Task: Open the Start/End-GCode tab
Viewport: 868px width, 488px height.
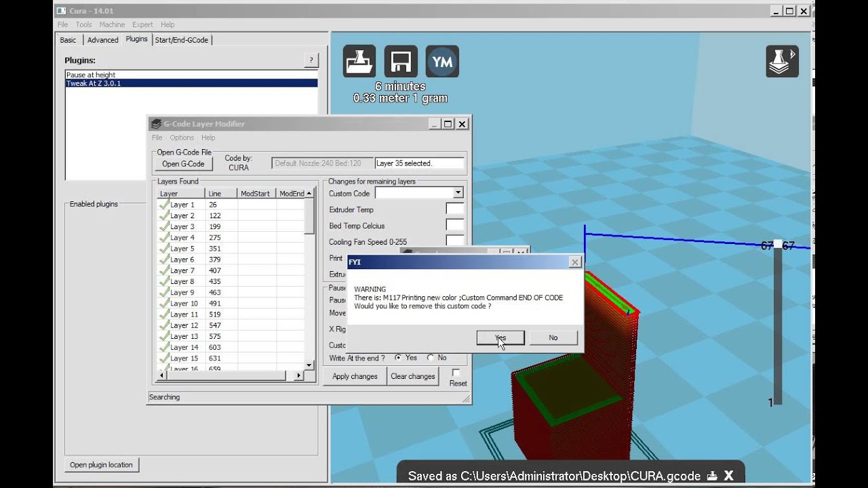Action: [x=182, y=40]
